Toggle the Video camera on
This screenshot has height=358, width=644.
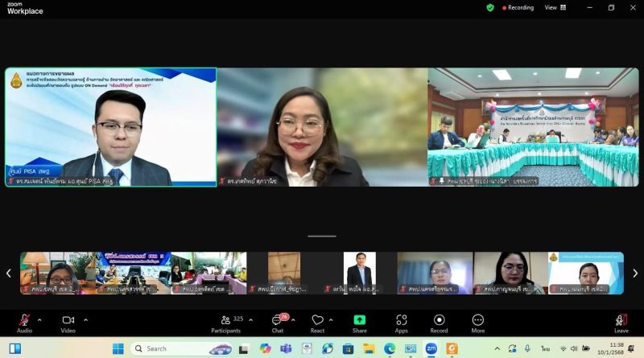(x=68, y=321)
